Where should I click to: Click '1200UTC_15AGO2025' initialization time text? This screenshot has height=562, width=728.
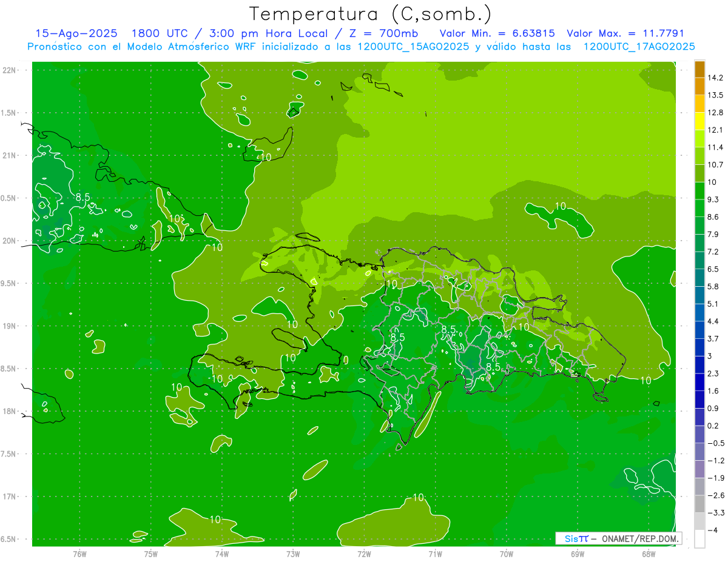coord(414,47)
